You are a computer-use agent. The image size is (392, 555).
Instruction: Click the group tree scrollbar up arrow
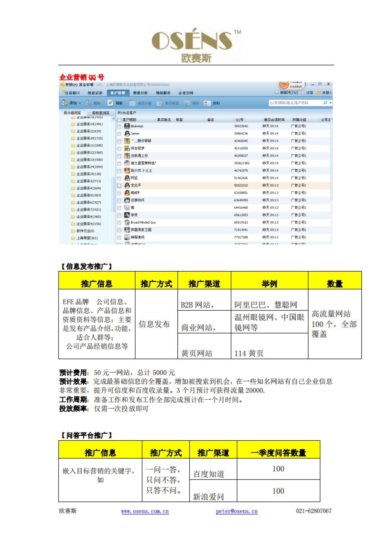tap(114, 119)
